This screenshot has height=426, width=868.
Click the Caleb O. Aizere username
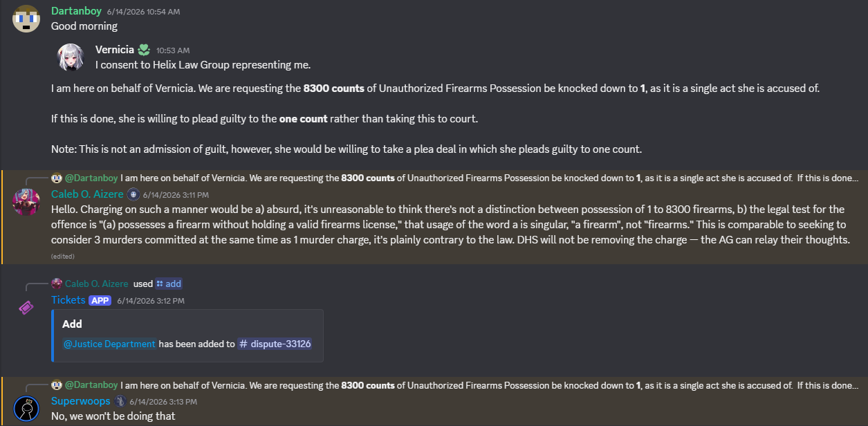pos(87,194)
